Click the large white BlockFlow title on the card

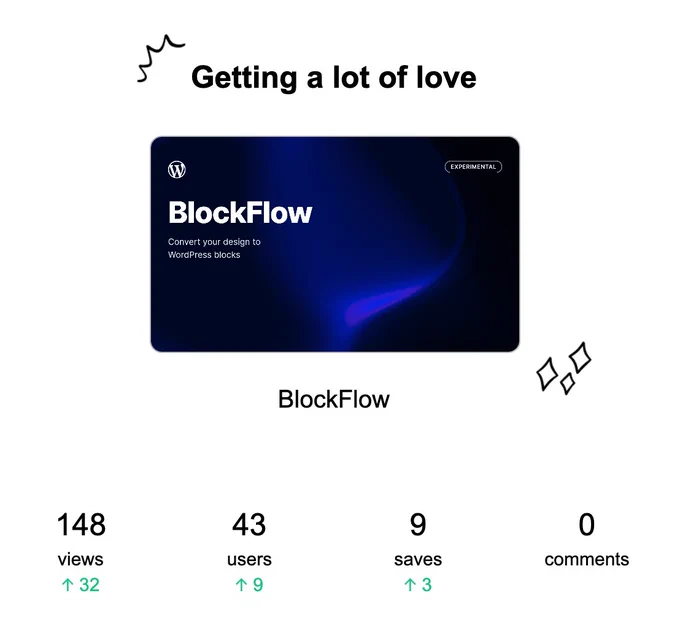tap(240, 212)
